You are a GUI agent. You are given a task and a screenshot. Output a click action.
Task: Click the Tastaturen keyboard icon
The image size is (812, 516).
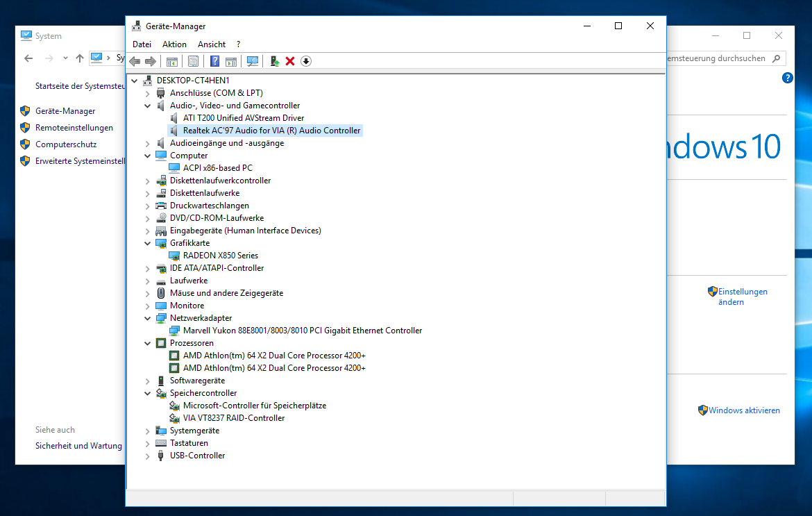pos(161,443)
